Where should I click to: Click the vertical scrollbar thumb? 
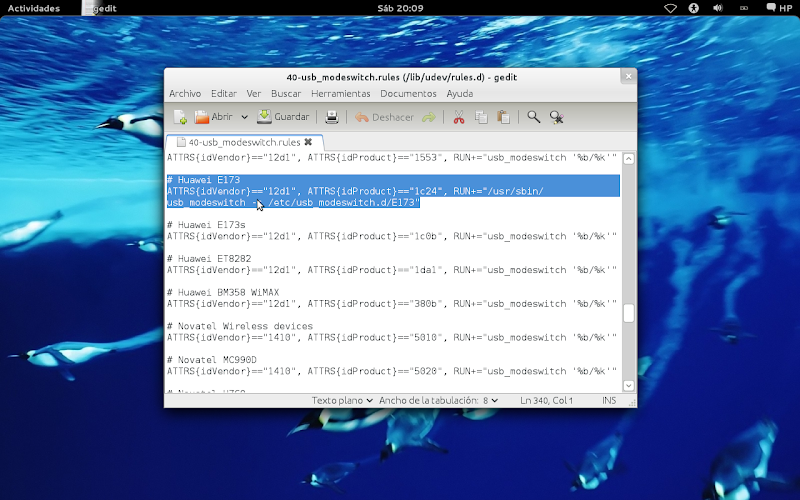pos(629,313)
